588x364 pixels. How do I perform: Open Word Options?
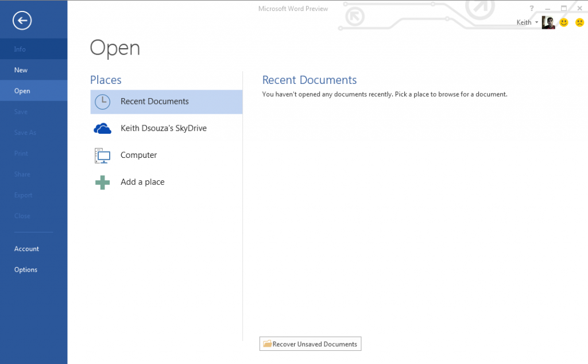(34, 269)
